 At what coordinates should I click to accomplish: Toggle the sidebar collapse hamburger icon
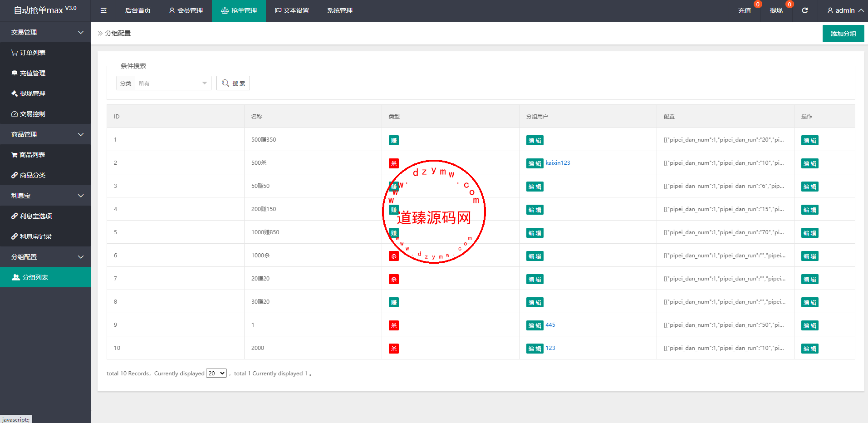tap(103, 10)
